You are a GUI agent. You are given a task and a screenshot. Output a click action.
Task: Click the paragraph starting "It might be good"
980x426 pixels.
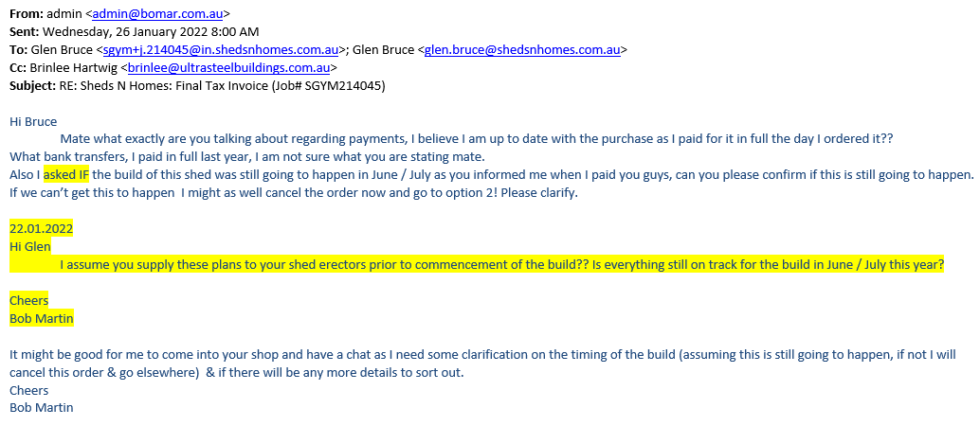point(379,355)
